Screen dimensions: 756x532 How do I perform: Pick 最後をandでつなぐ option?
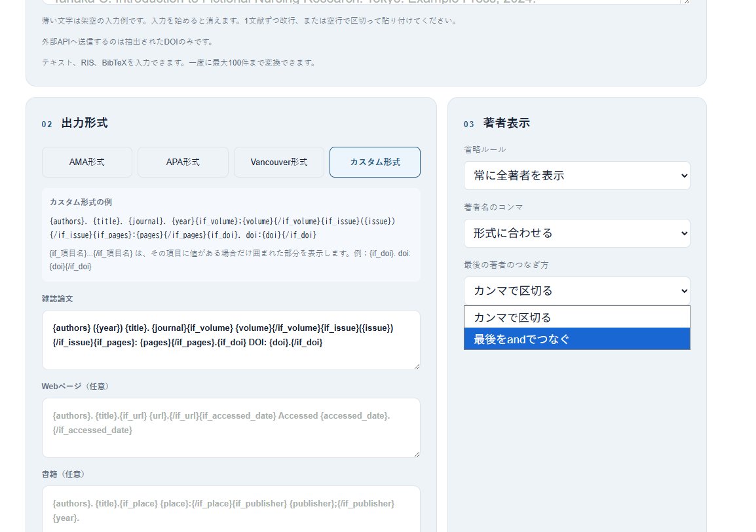pos(576,339)
